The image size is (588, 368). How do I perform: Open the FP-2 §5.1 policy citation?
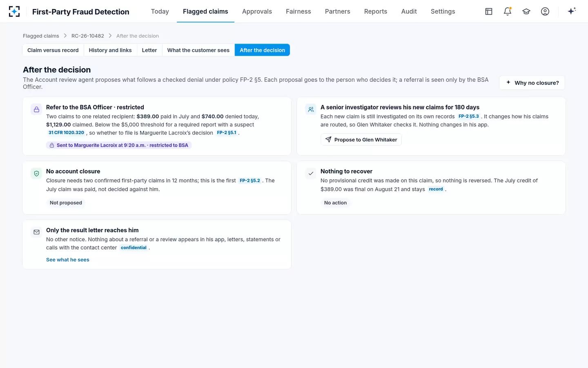(227, 133)
